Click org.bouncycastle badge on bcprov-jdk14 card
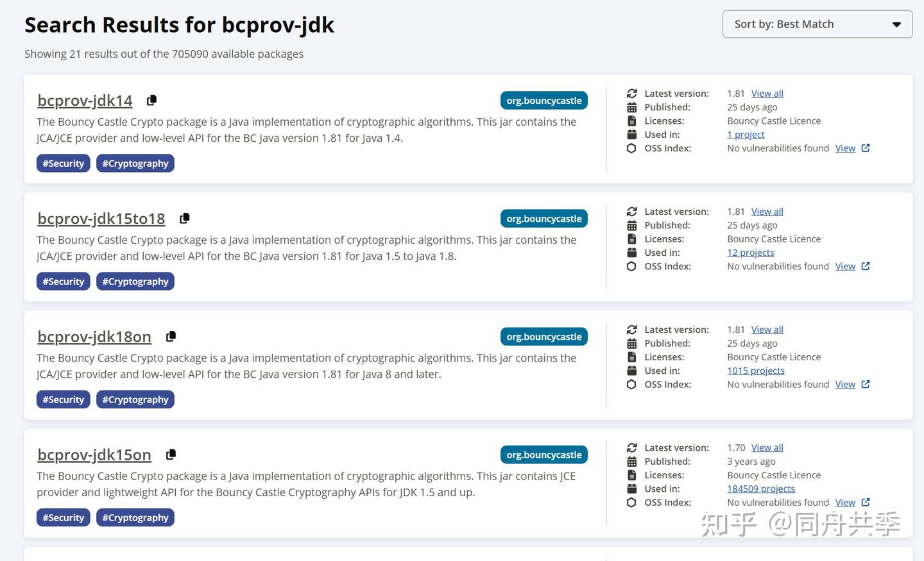Screen dimensions: 924x561 pyautogui.click(x=543, y=101)
